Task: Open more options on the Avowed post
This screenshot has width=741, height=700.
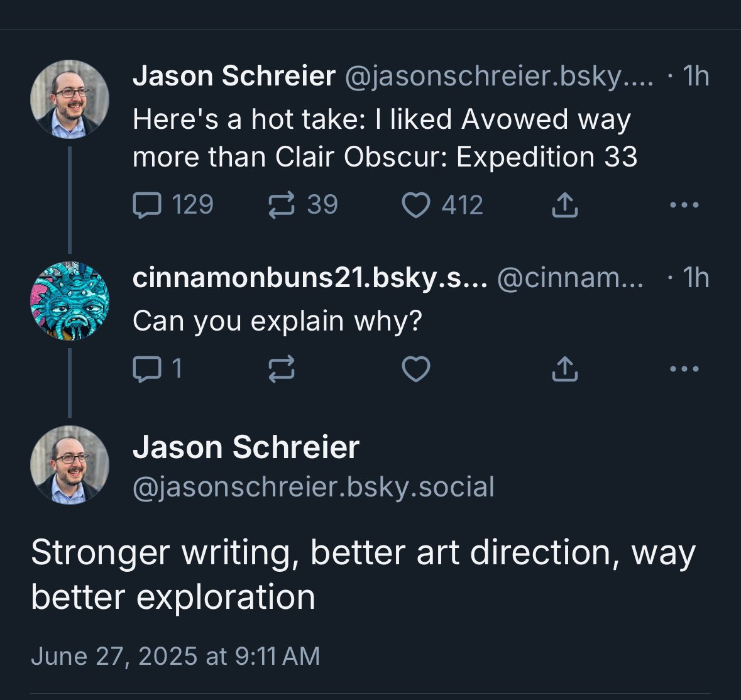Action: 684,205
